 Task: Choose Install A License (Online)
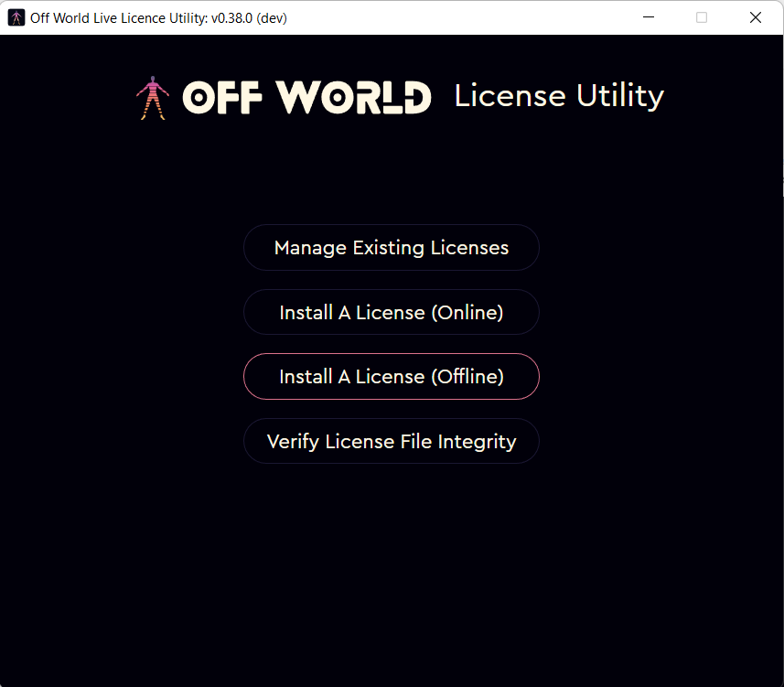point(391,312)
